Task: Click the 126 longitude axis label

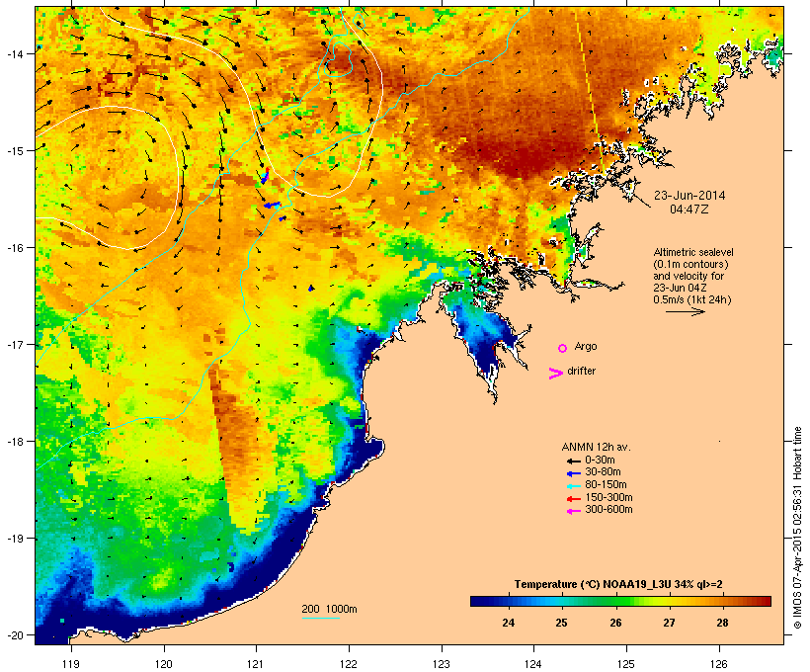Action: (719, 664)
